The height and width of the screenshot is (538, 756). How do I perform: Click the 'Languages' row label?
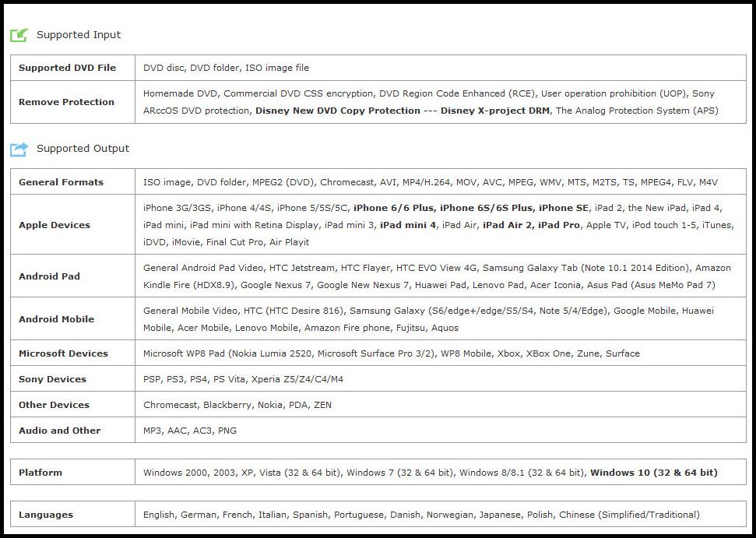tap(46, 515)
